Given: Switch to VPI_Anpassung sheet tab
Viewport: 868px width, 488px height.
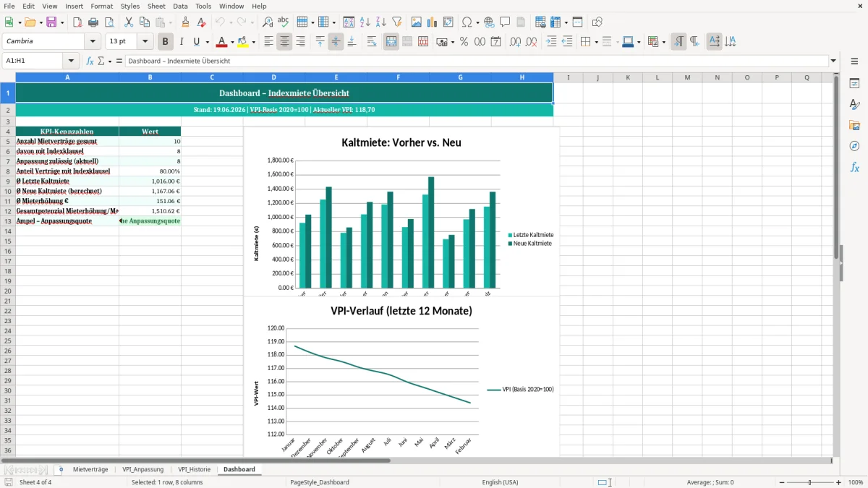Looking at the screenshot, I should (x=143, y=469).
